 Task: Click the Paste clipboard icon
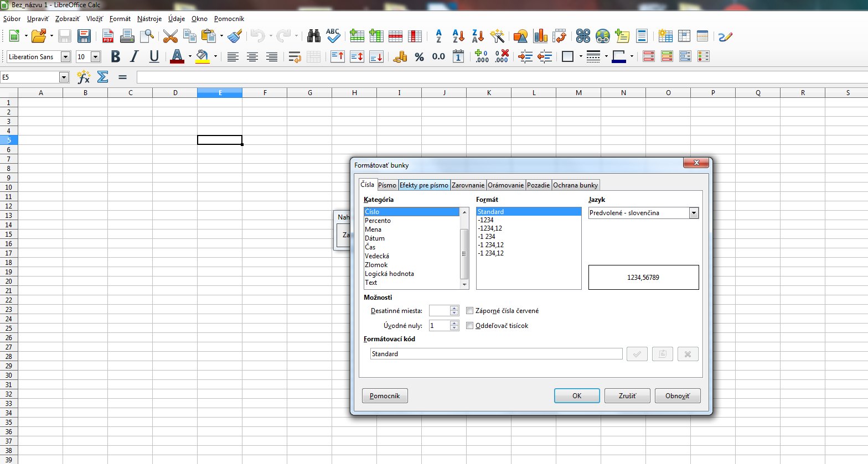pos(209,37)
